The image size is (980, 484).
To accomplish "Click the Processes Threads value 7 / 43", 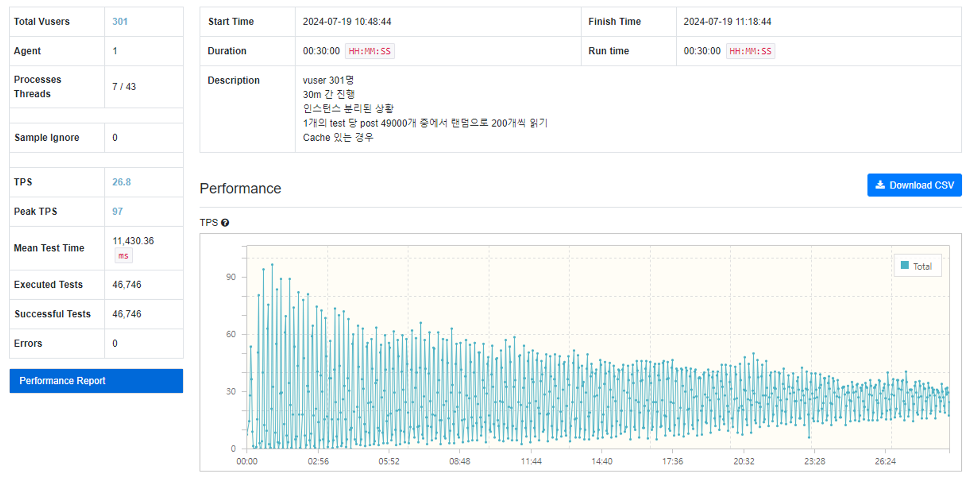I will coord(124,87).
